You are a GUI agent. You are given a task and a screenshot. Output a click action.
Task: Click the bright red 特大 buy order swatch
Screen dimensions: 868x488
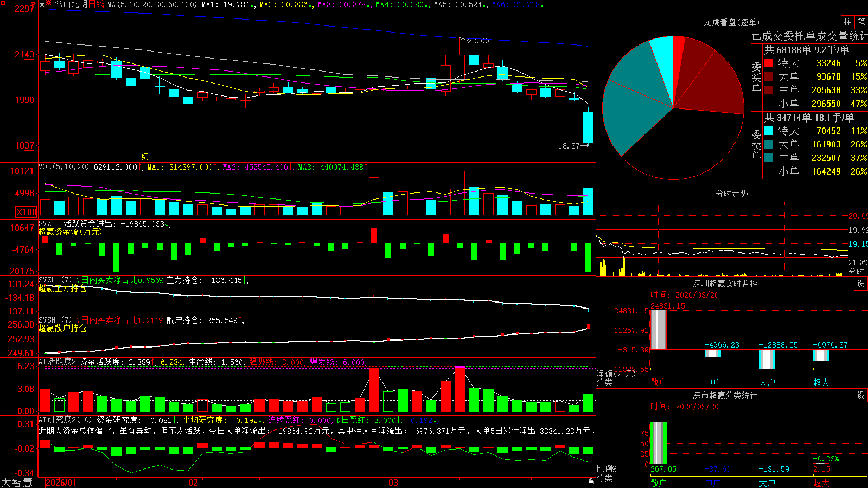[768, 63]
